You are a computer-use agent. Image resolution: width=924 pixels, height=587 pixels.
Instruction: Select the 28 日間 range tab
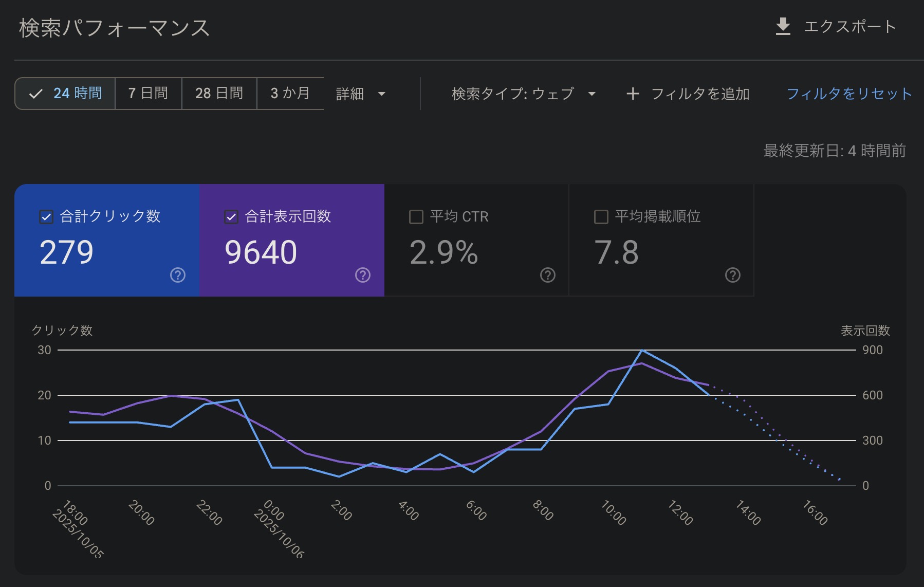(x=219, y=94)
